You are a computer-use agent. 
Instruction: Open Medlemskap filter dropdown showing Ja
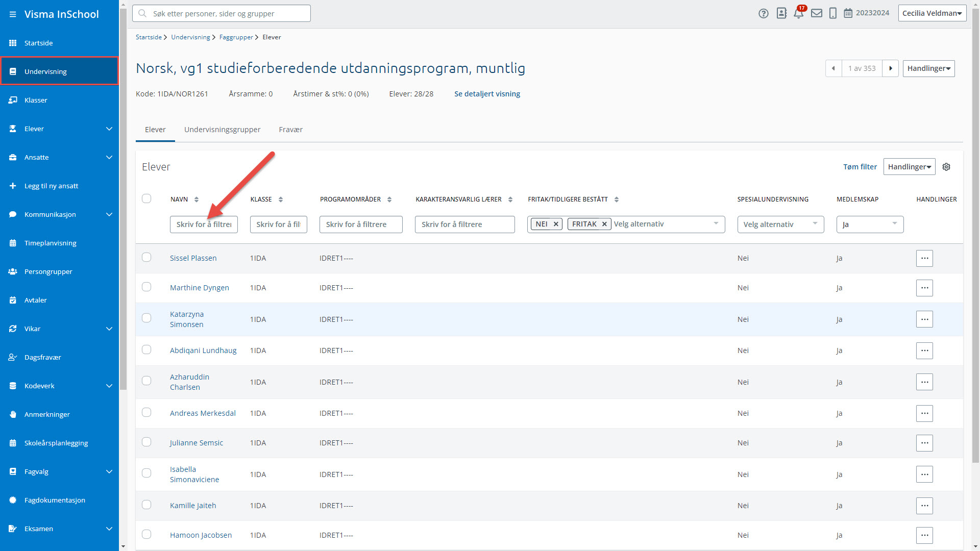(x=870, y=224)
